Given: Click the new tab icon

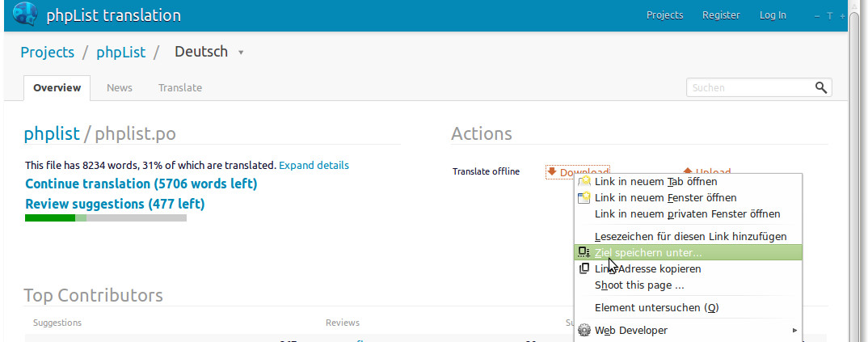Looking at the screenshot, I should (x=584, y=181).
